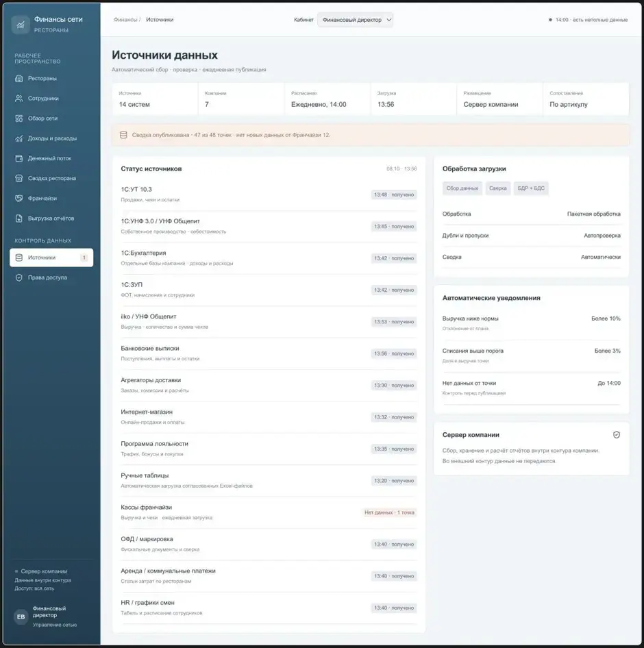Click the Пакетная обработка value

pyautogui.click(x=593, y=214)
